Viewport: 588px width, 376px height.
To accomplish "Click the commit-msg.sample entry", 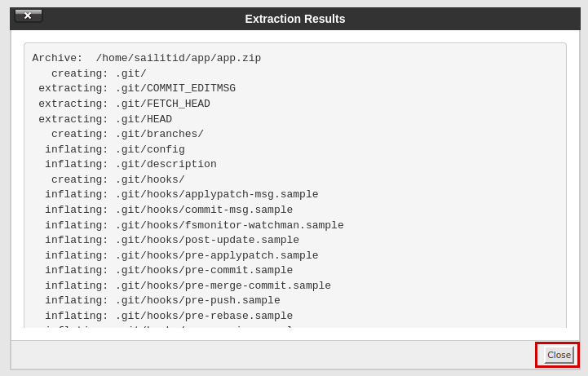I will pos(169,210).
